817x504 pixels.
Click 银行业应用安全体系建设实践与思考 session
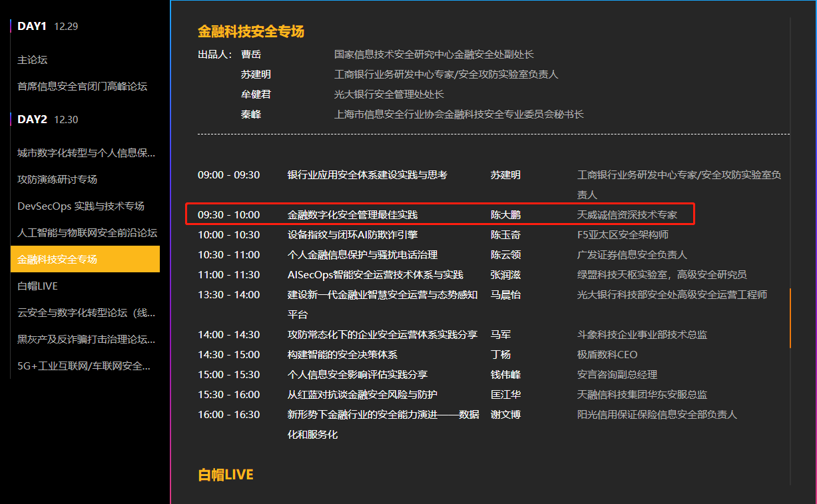[x=368, y=175]
